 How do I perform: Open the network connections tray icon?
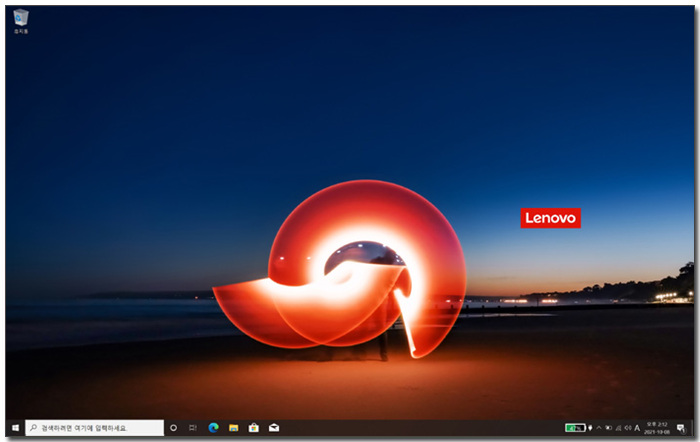coord(617,427)
